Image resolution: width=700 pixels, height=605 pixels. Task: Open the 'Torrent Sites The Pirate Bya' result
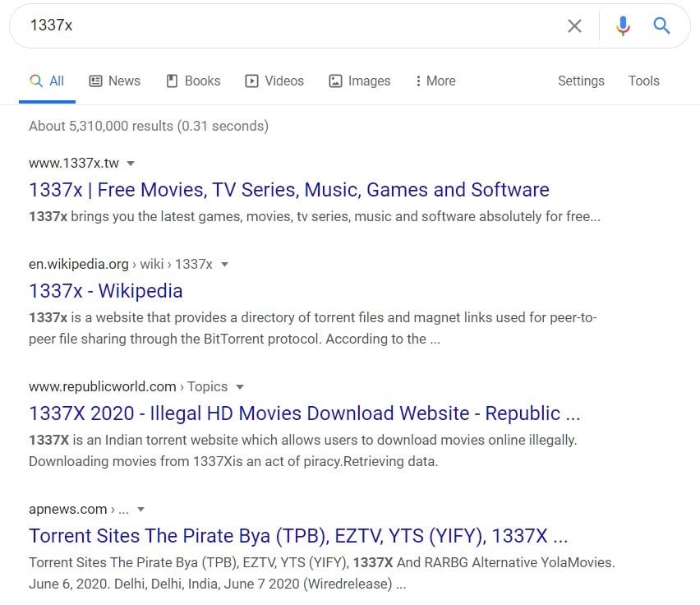[298, 536]
